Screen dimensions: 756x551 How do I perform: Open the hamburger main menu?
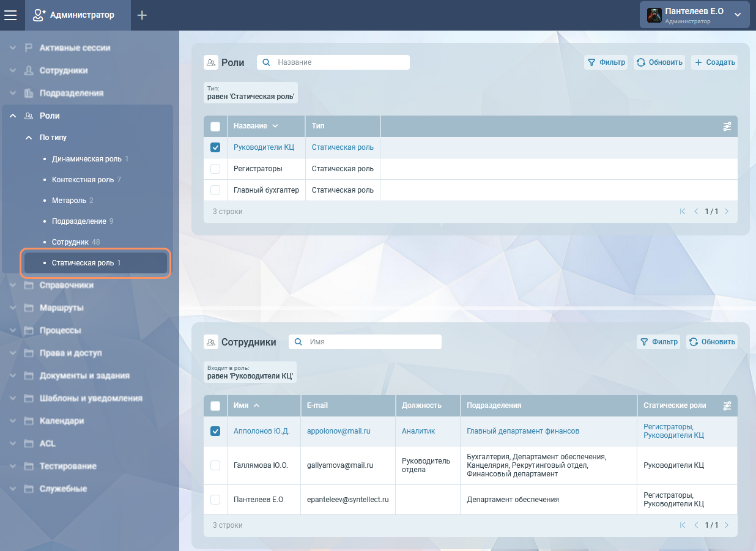(x=10, y=15)
